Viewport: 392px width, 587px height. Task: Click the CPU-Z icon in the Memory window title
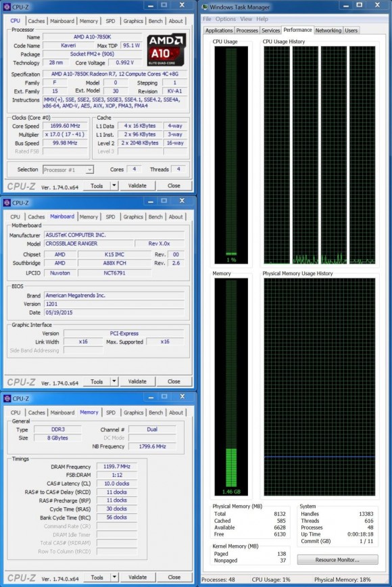click(7, 398)
